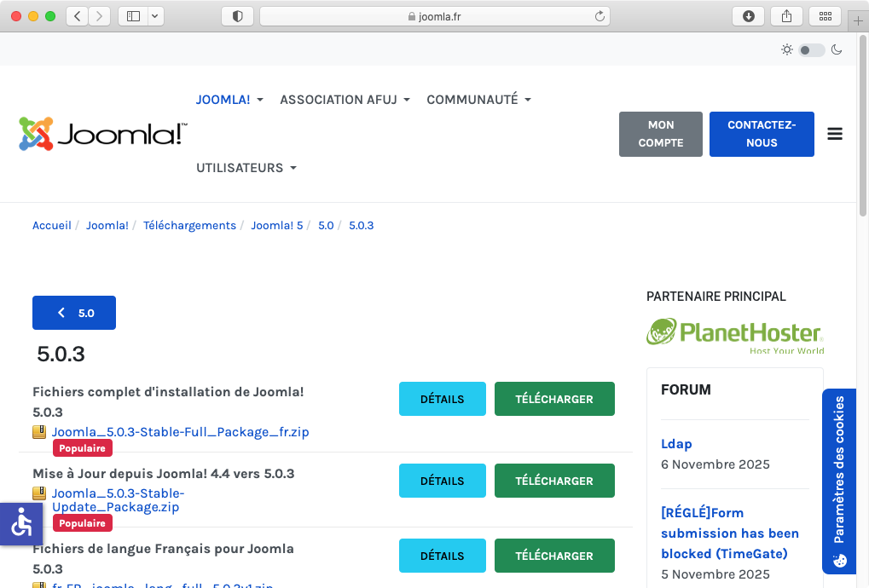Click the Safari address bar

pyautogui.click(x=435, y=16)
